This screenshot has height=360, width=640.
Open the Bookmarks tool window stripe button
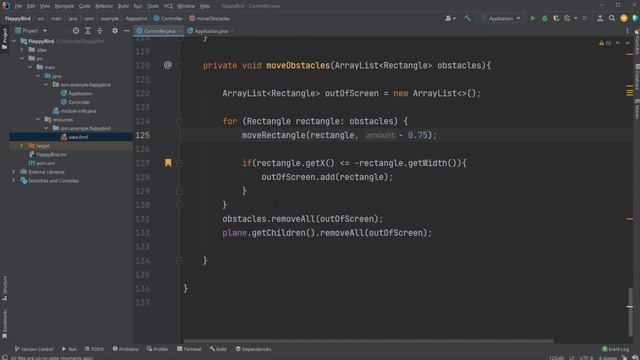4,324
